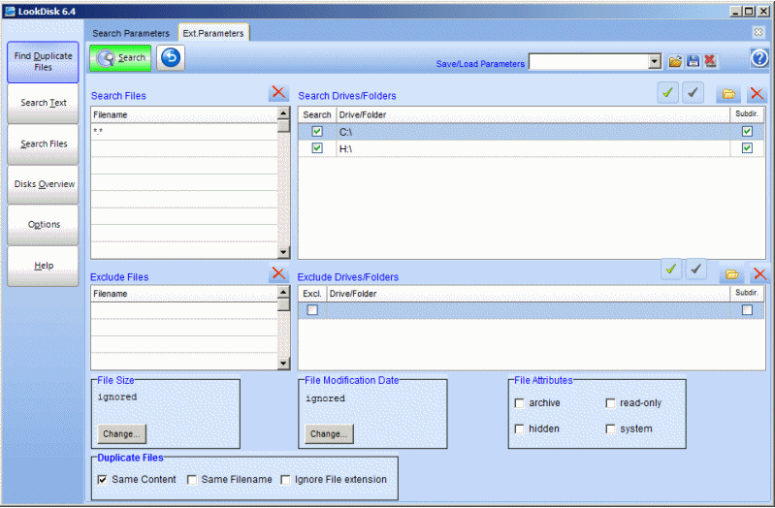Uncheck all Exclude Drives/Folders with gray checkmark

(x=696, y=269)
